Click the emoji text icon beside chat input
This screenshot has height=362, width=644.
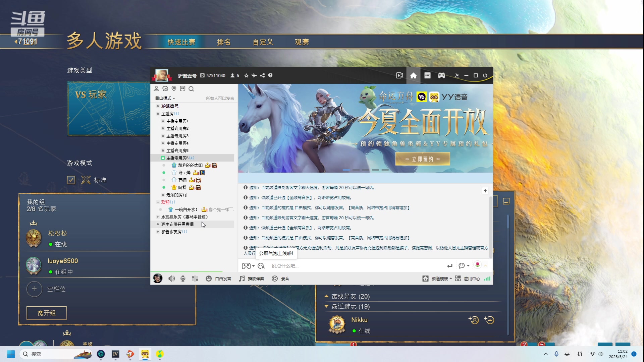[x=261, y=266]
